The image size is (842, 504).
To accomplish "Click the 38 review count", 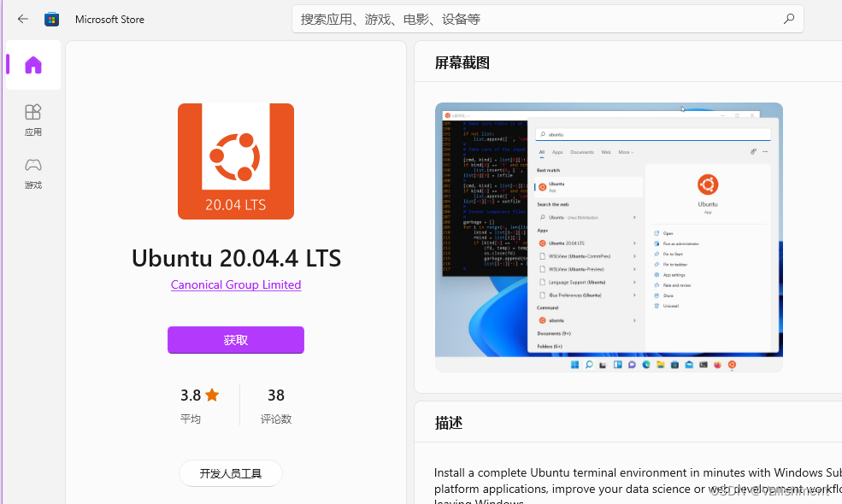I will point(276,396).
